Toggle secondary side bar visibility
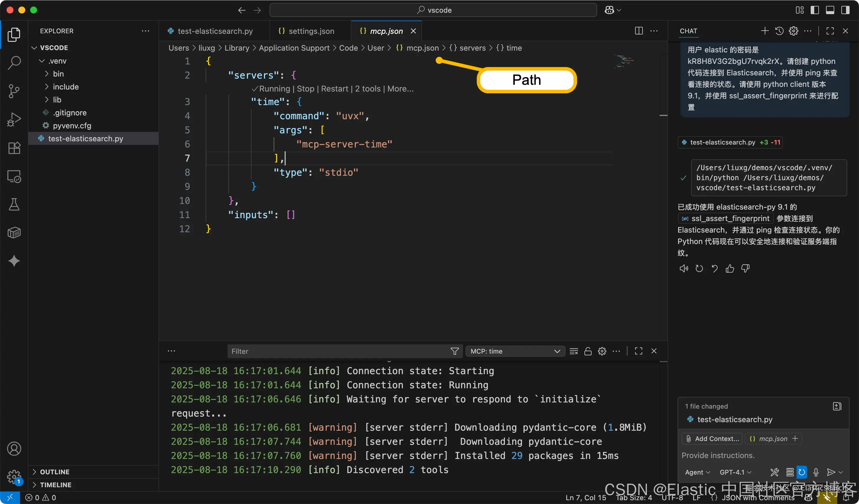 point(845,10)
